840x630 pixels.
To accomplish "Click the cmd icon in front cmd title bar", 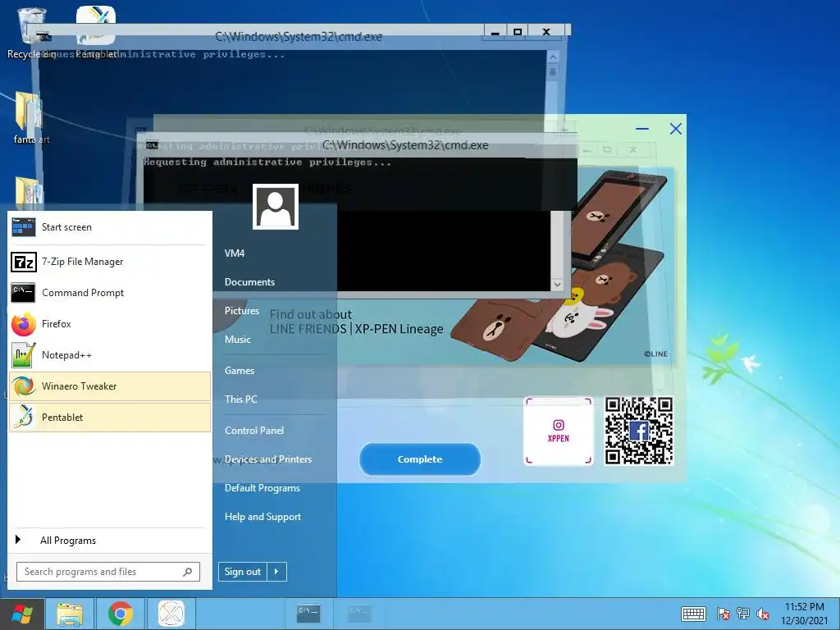I will [x=152, y=145].
